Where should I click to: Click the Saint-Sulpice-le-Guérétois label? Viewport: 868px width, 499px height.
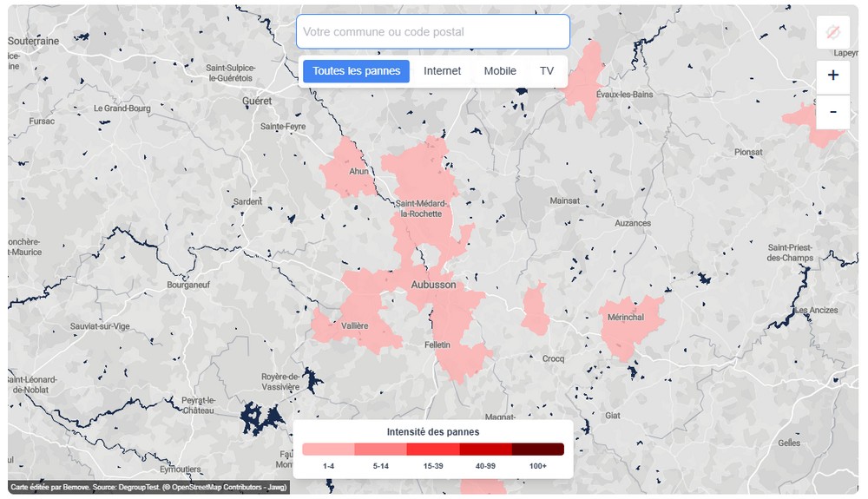[231, 73]
